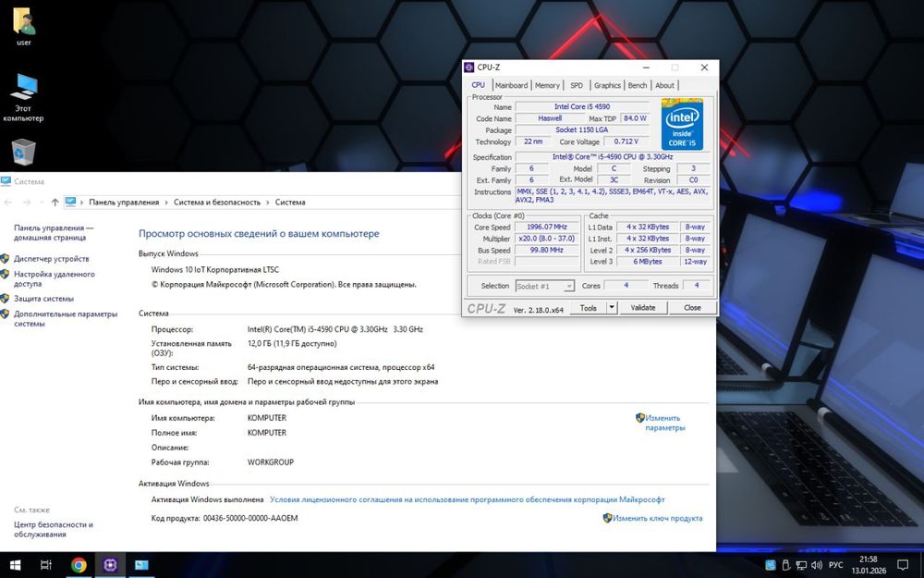924x578 pixels.
Task: Click the Name field Intel Core i5 4590
Action: click(581, 106)
